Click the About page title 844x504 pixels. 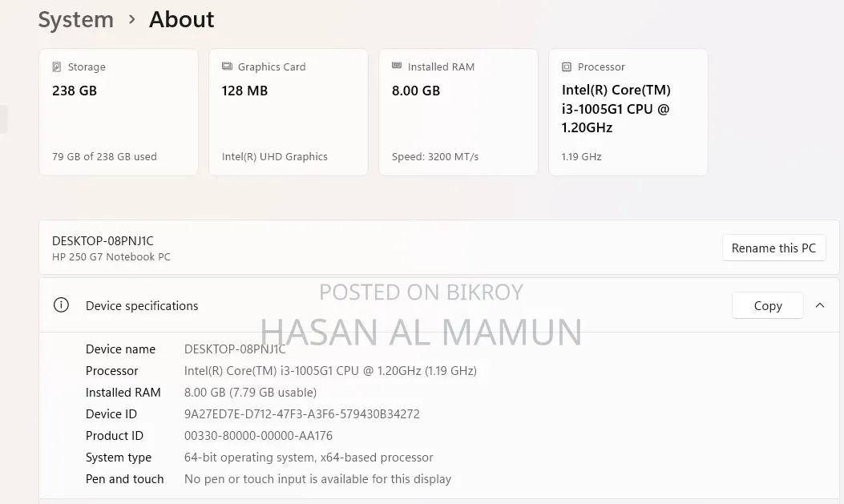click(x=181, y=20)
